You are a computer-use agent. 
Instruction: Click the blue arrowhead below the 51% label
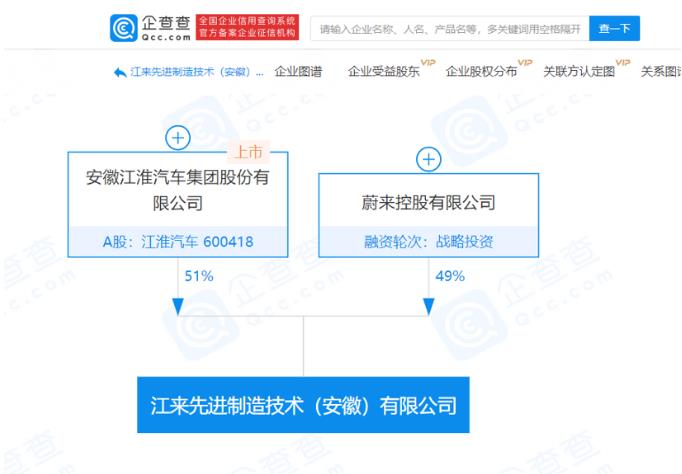coord(178,305)
